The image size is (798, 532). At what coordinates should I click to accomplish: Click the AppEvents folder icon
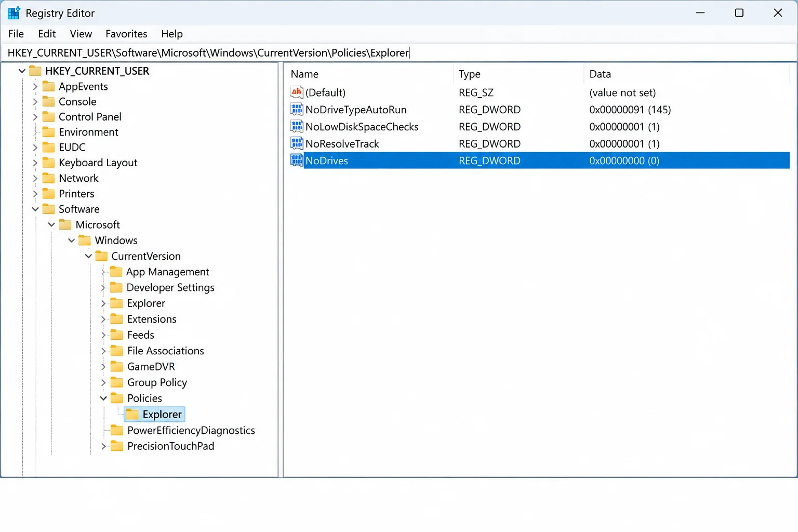tap(49, 86)
